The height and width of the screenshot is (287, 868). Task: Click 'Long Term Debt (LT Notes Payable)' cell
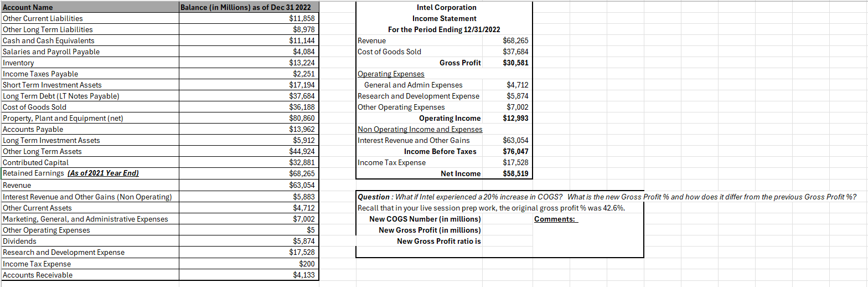90,96
